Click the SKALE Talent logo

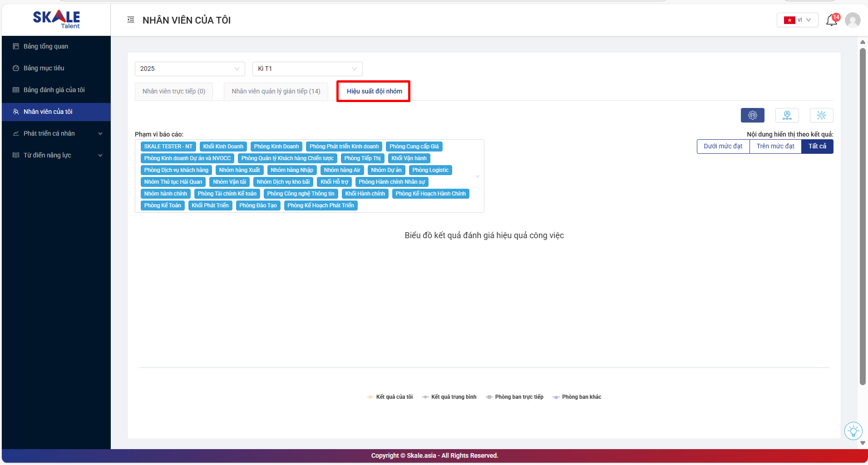pyautogui.click(x=56, y=19)
